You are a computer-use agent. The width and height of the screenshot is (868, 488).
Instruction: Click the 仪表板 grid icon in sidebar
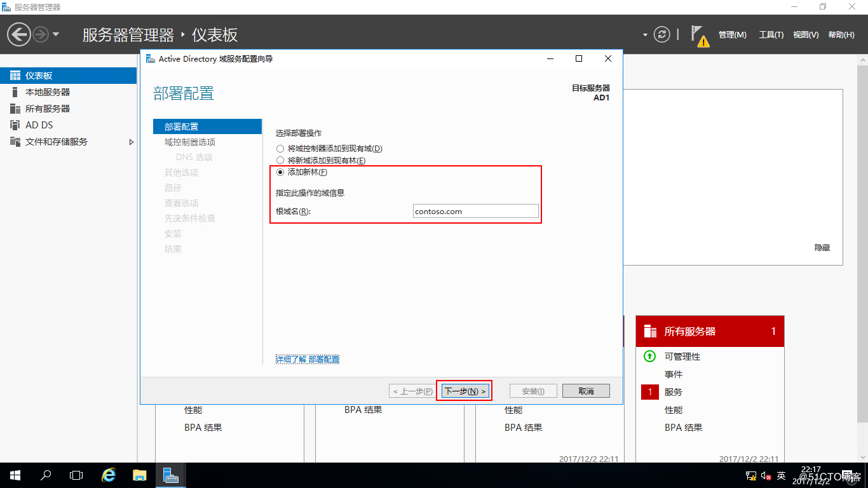(15, 76)
